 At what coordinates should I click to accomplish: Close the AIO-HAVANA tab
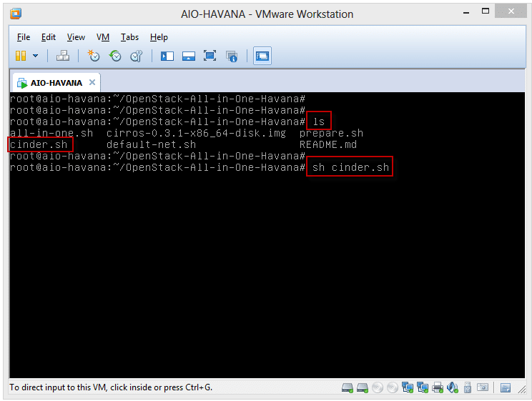pyautogui.click(x=92, y=83)
